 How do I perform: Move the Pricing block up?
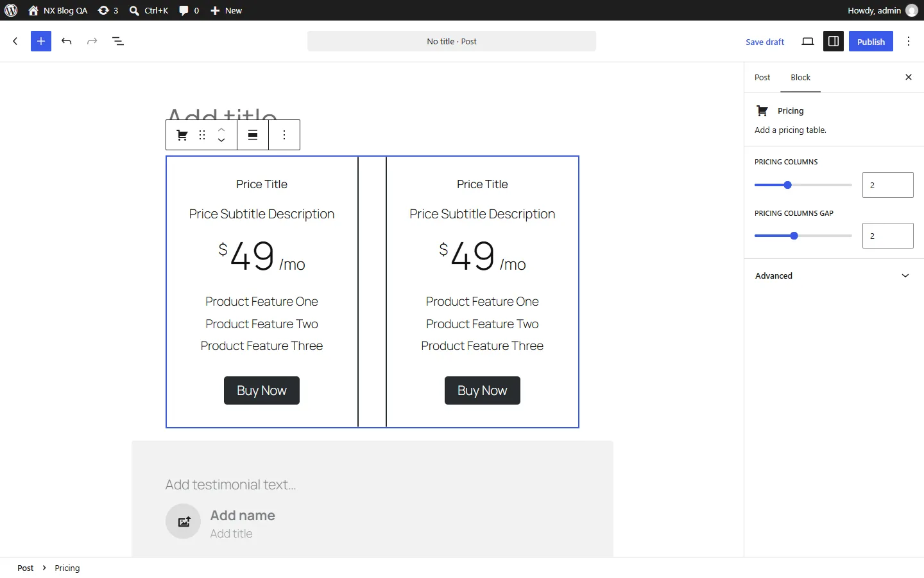[x=221, y=130]
